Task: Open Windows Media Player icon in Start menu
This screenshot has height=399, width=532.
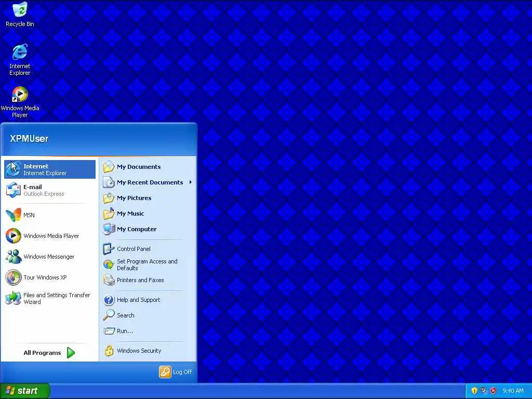Action: tap(13, 236)
